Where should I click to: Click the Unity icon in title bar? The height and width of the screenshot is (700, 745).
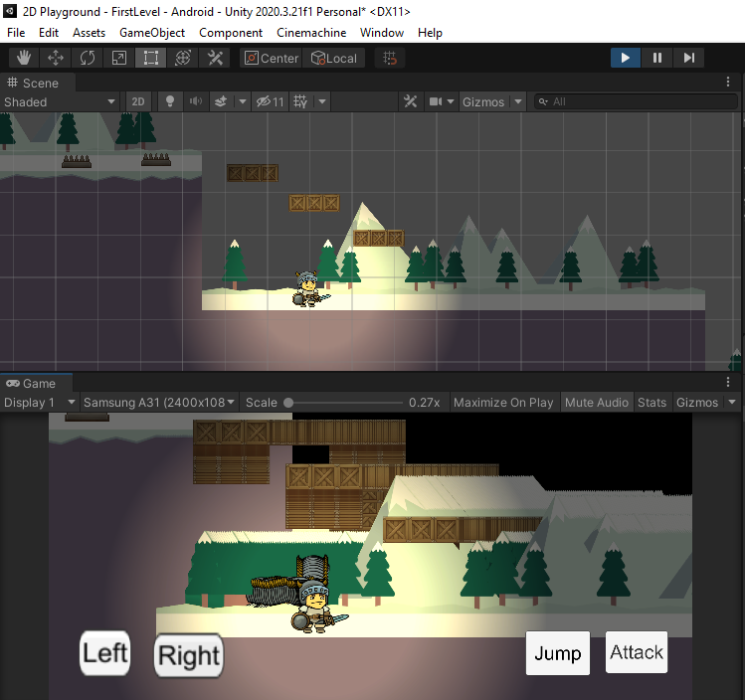10,11
